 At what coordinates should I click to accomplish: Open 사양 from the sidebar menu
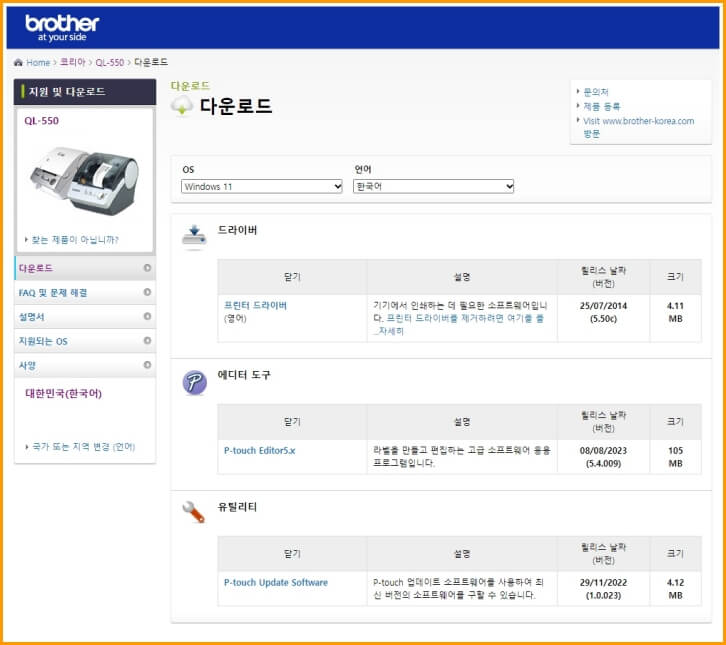click(85, 365)
